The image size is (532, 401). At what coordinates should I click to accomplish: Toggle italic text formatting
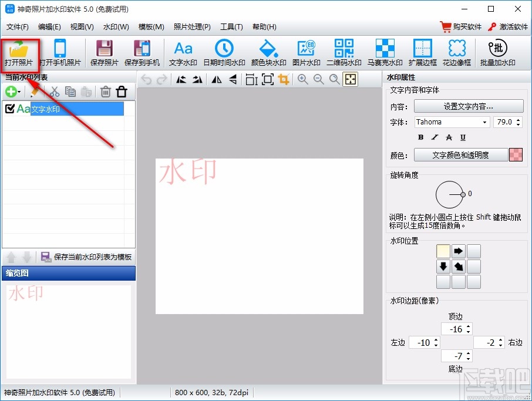(x=435, y=137)
